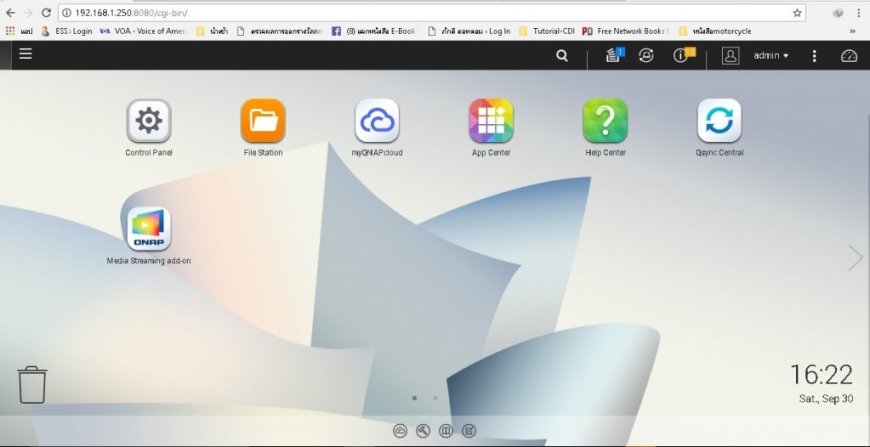The image size is (870, 447).
Task: Click the myQNAPcloud shortcut in bottom bar
Action: [x=400, y=430]
